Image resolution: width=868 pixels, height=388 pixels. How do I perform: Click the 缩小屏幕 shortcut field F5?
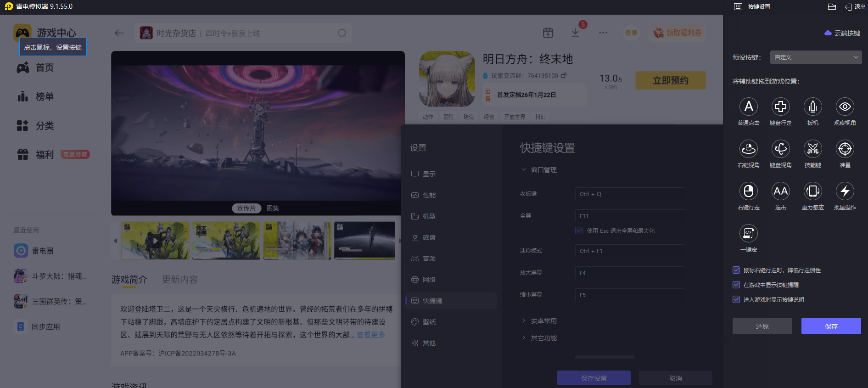coord(630,295)
